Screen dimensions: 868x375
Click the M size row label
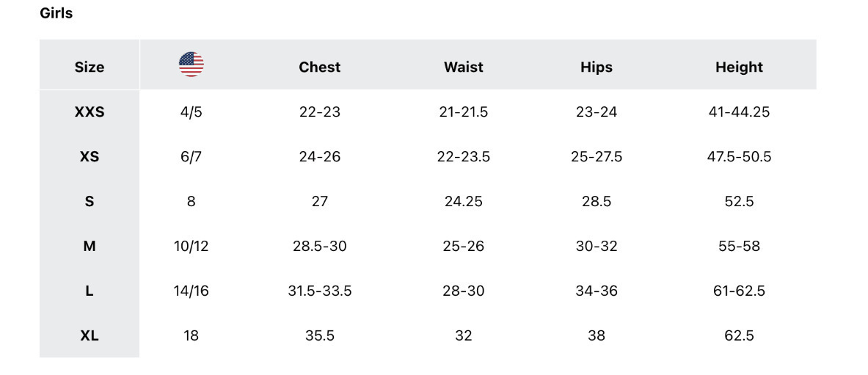(90, 246)
